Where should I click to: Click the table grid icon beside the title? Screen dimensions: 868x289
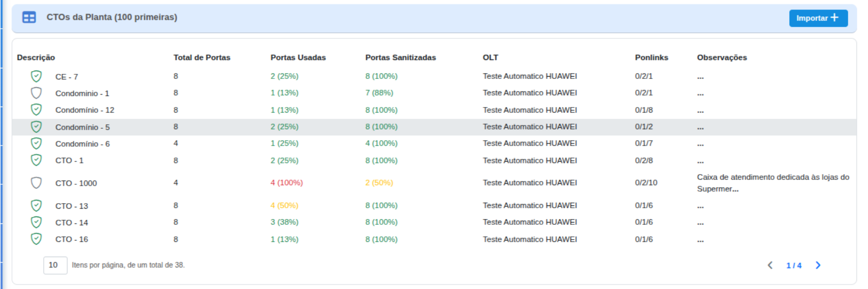point(29,18)
